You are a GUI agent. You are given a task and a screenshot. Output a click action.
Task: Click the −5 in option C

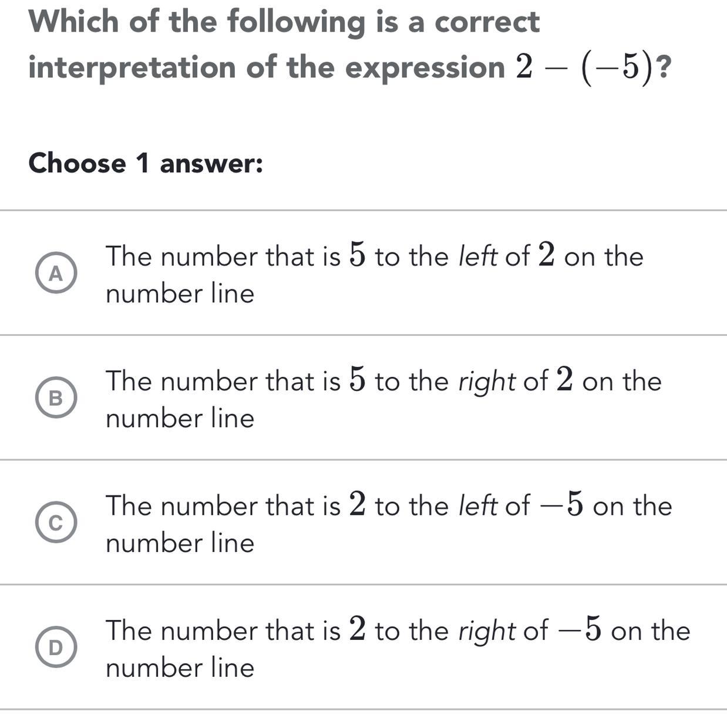561,505
